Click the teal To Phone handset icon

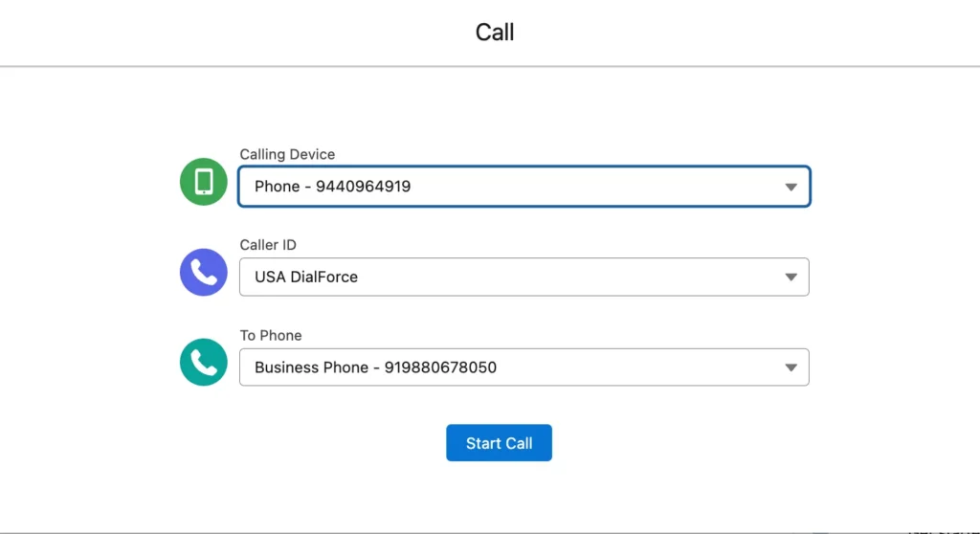204,363
